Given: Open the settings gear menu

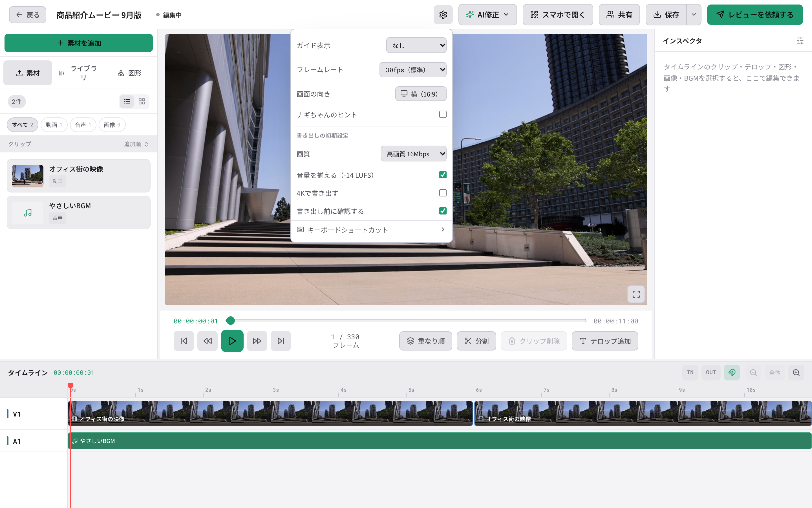Looking at the screenshot, I should (x=443, y=15).
